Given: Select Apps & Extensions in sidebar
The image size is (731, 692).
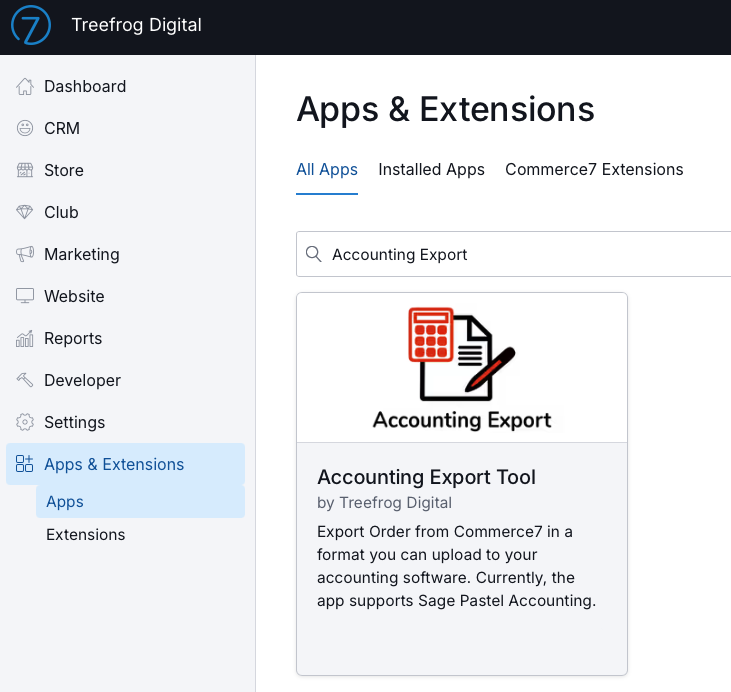Looking at the screenshot, I should [125, 464].
